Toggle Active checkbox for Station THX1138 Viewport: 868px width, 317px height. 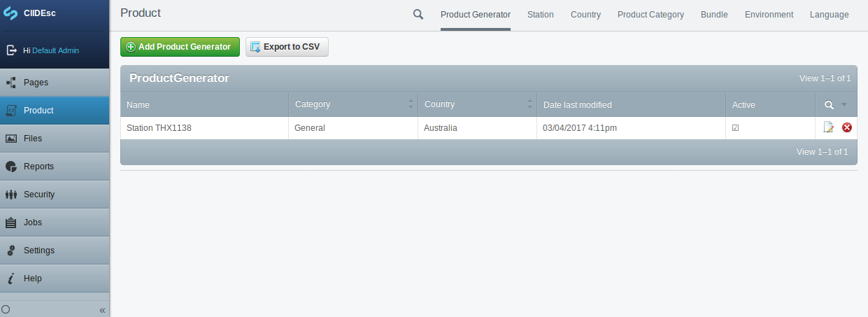[735, 128]
